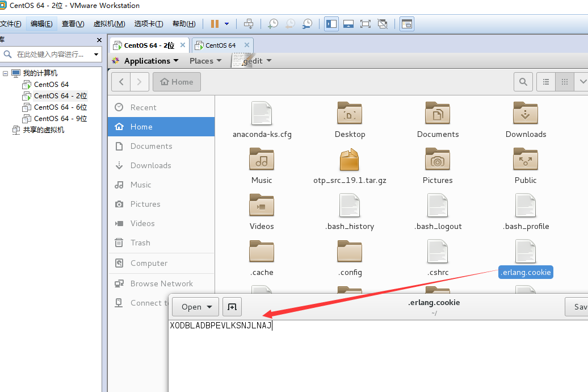Search files in the file manager
This screenshot has width=588, height=392.
(x=523, y=82)
